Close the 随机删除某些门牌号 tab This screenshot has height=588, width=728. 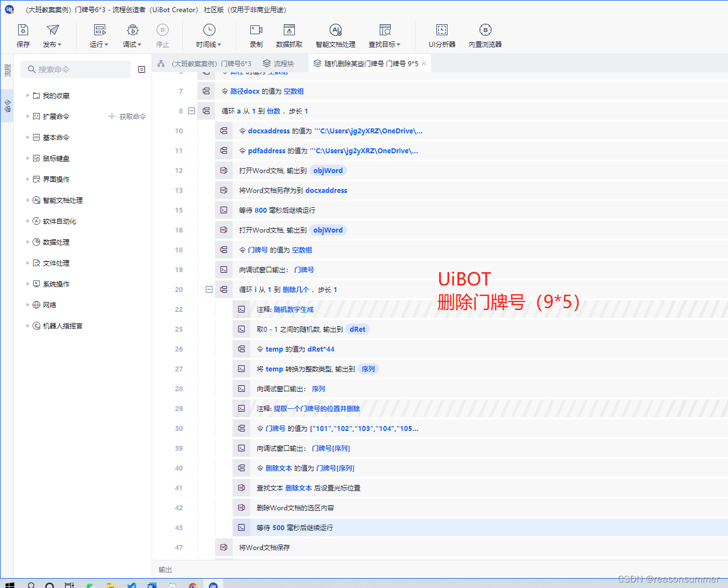point(424,63)
